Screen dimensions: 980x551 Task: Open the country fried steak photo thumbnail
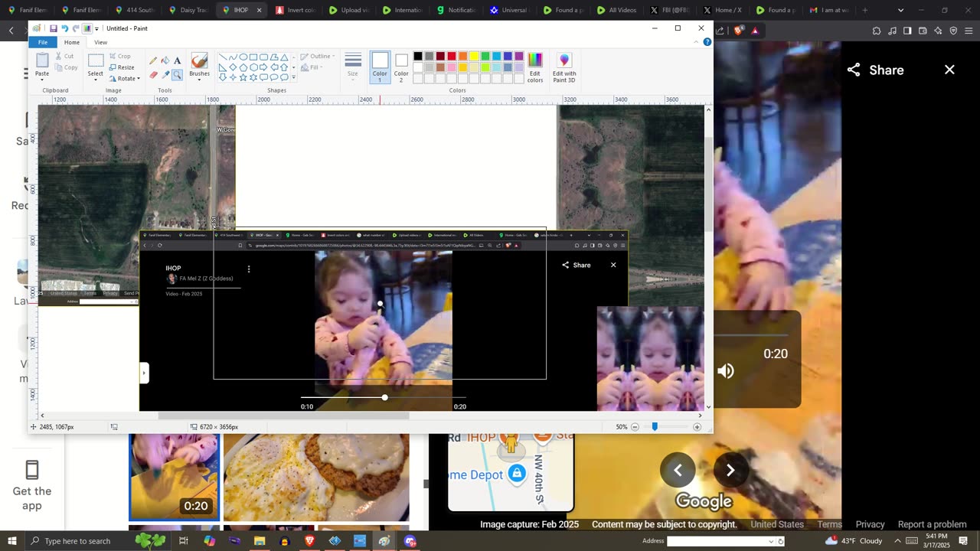pos(316,478)
